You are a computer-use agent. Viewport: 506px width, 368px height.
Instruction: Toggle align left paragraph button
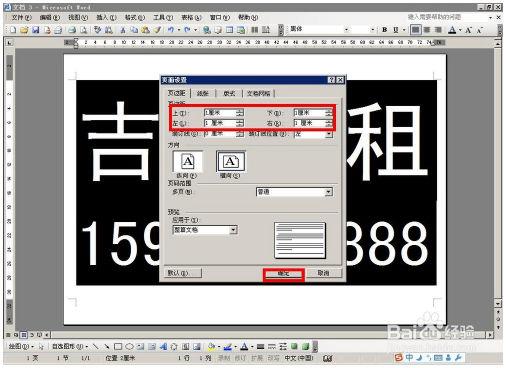(415, 30)
